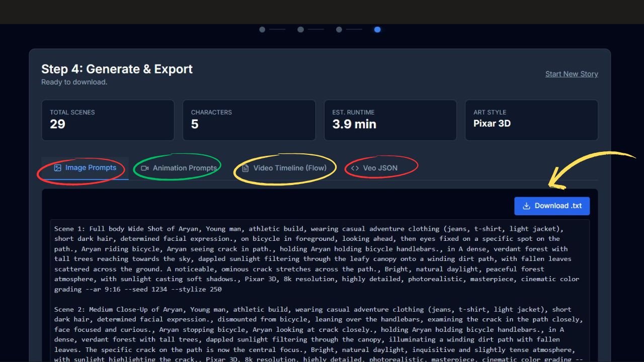Open the Video Timeline (Flow) tab
This screenshot has height=362, width=644.
pos(284,168)
